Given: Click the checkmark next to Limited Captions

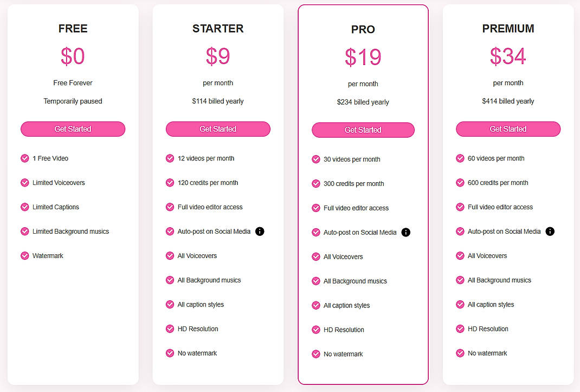Looking at the screenshot, I should click(x=25, y=207).
